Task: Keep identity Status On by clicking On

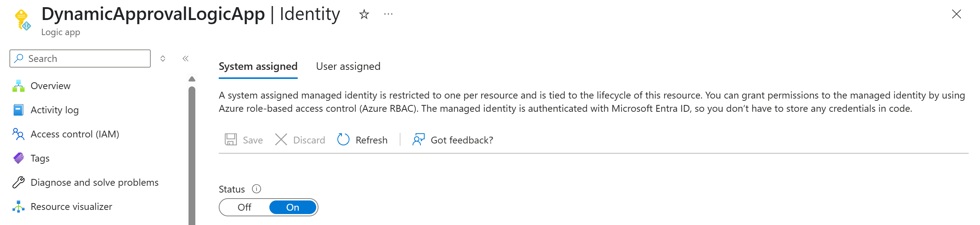Action: point(292,207)
